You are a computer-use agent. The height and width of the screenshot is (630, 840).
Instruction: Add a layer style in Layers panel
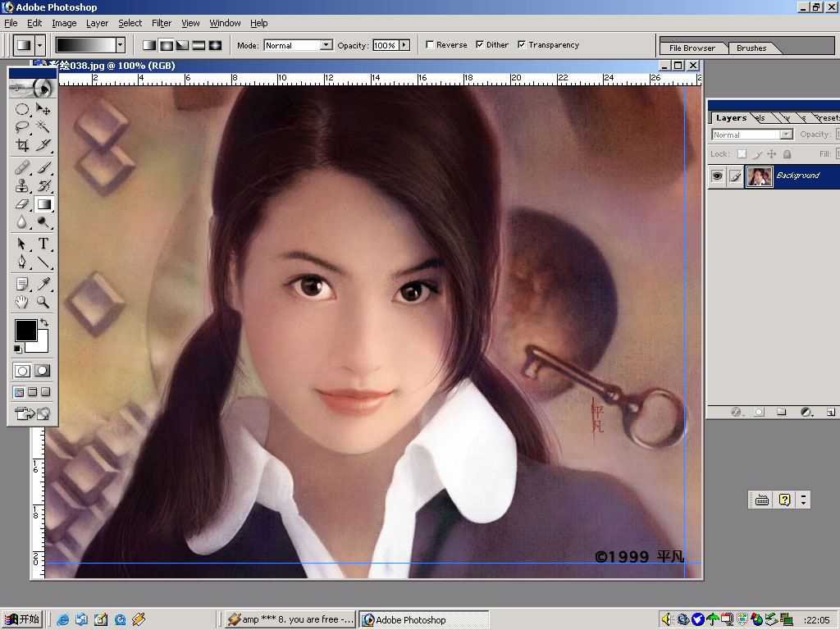tap(737, 412)
